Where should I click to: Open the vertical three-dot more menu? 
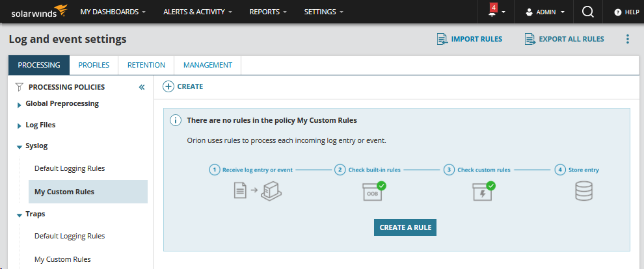(628, 39)
